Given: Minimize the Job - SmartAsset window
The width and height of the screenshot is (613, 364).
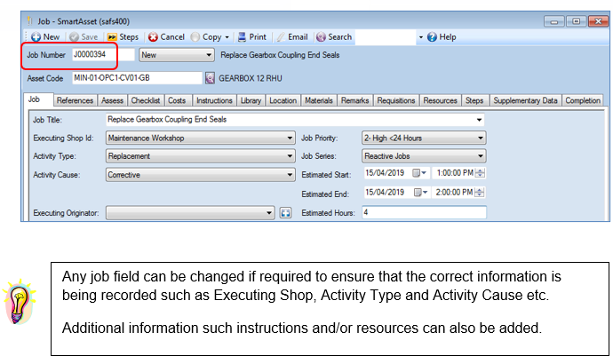Looking at the screenshot, I should click(553, 21).
